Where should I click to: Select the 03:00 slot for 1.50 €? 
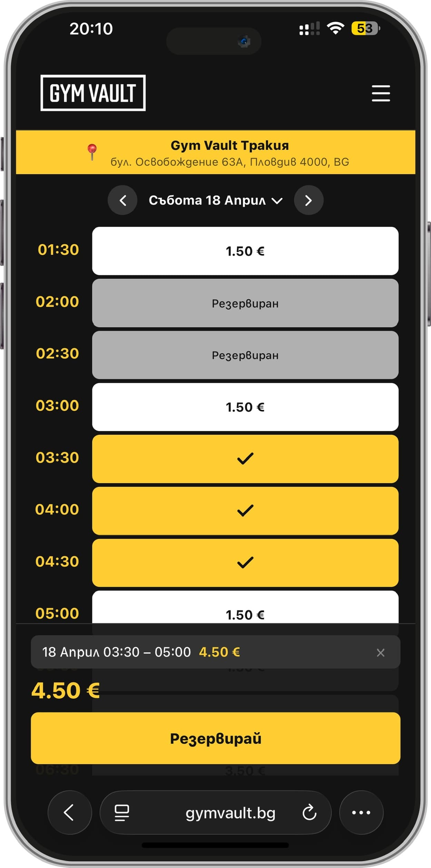[x=245, y=407]
